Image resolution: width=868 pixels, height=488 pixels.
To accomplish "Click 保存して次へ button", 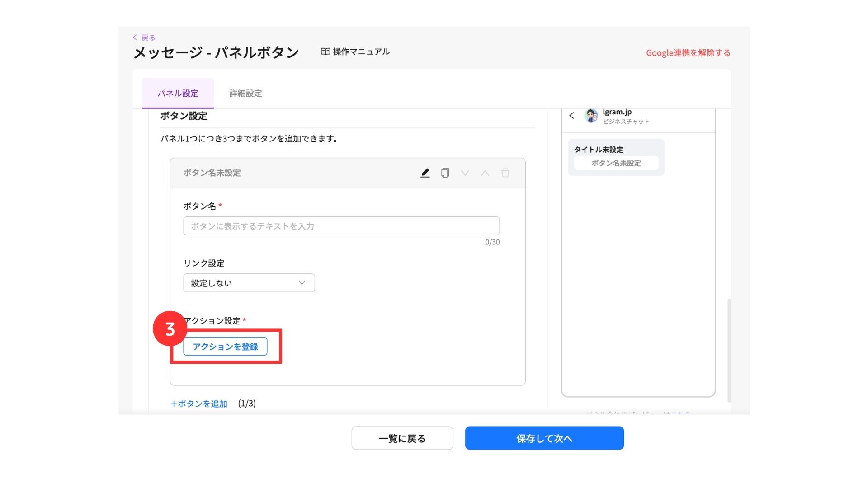I will click(544, 438).
